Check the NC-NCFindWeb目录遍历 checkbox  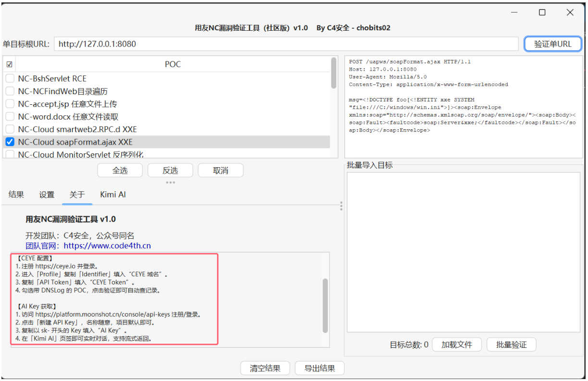[x=10, y=91]
